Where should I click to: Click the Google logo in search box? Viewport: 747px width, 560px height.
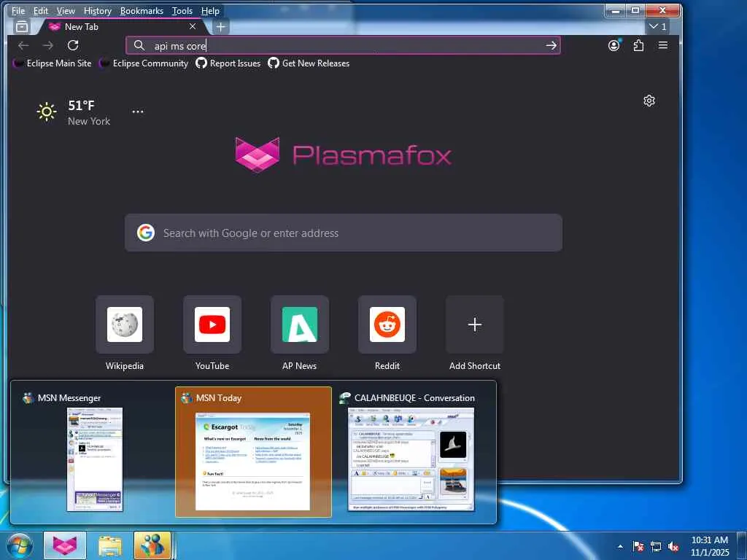146,233
